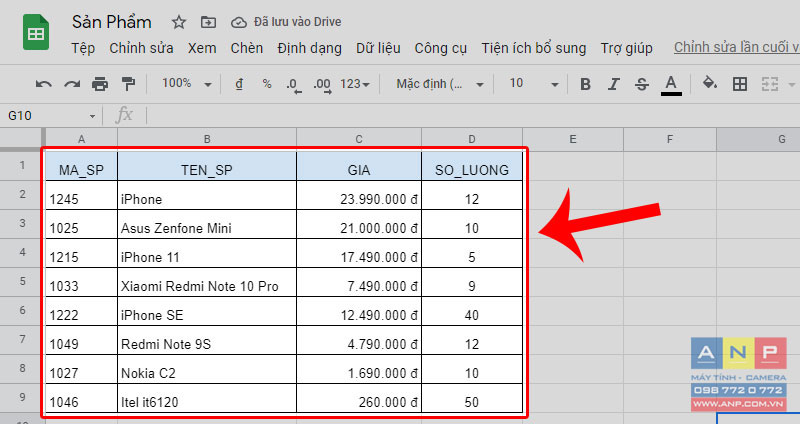Open the Trợ giúp menu

(x=627, y=48)
